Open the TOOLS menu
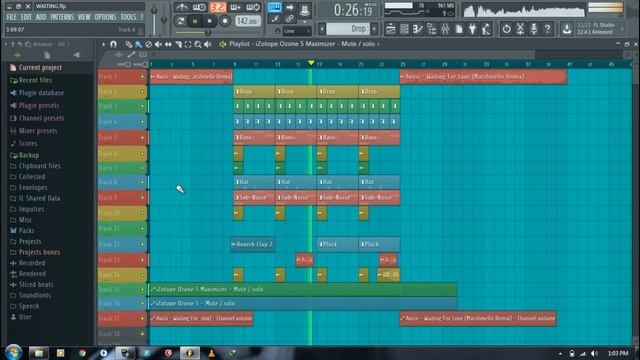Viewport: 640px width, 360px height. point(128,17)
